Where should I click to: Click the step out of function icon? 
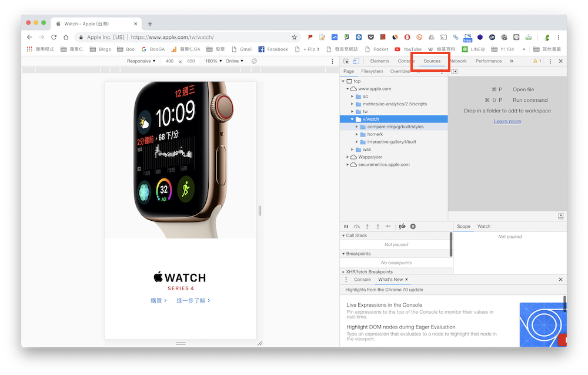coord(377,226)
